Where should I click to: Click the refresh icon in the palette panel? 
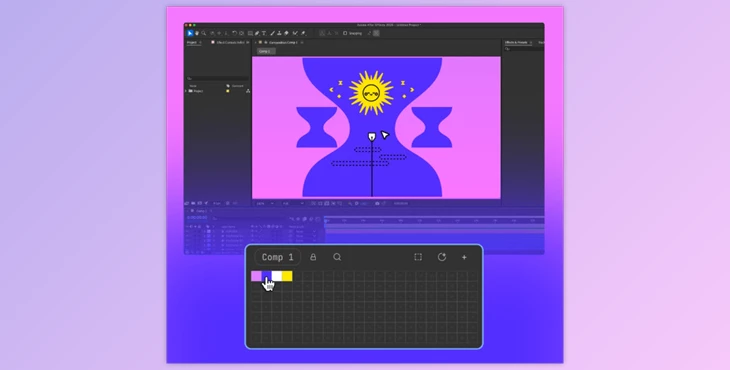[442, 257]
